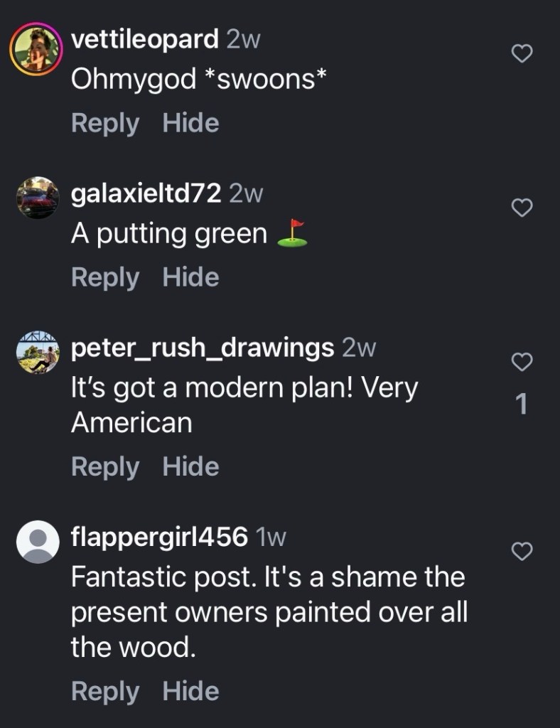
Task: Open the vettileopard username link
Action: click(145, 39)
